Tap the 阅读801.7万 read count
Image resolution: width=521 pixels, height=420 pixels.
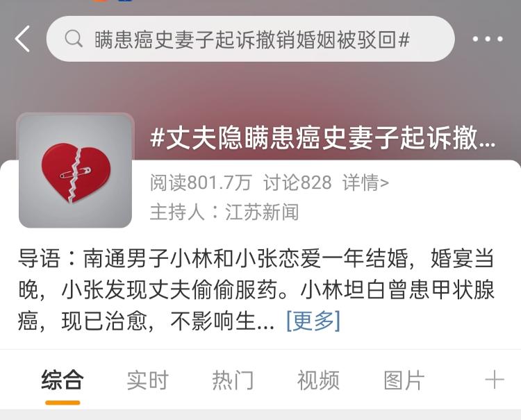pos(201,183)
